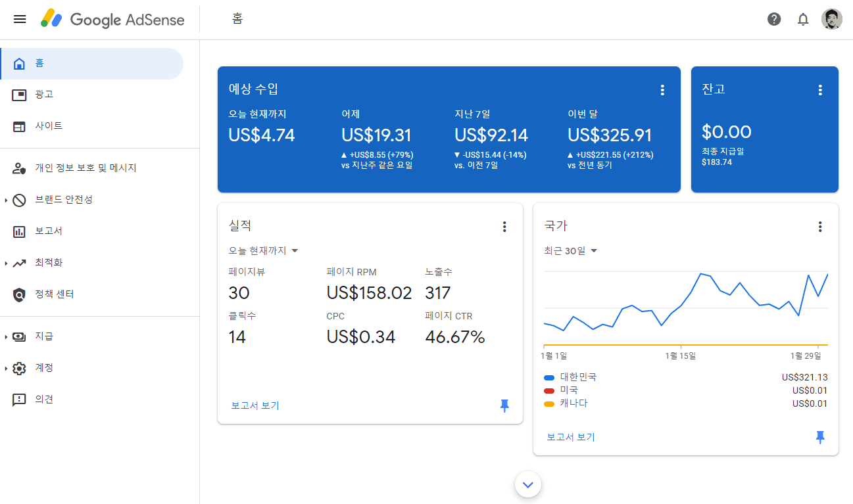Image resolution: width=853 pixels, height=504 pixels.
Task: Open the help question mark icon
Action: coord(774,19)
